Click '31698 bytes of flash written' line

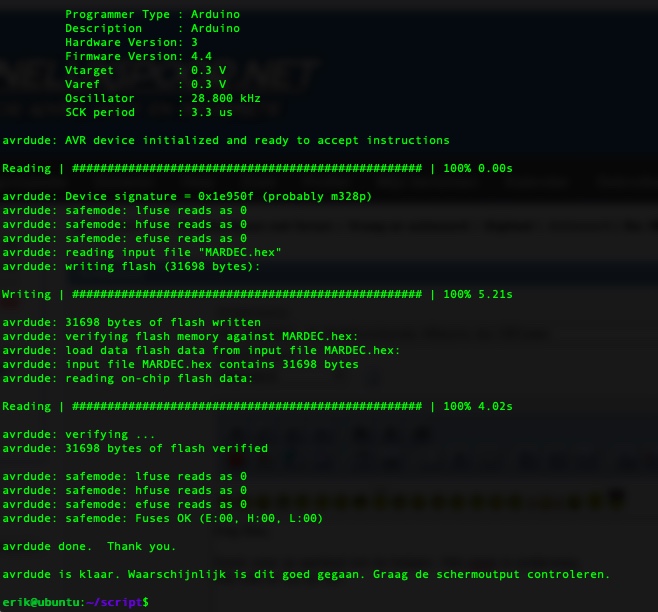[131, 322]
